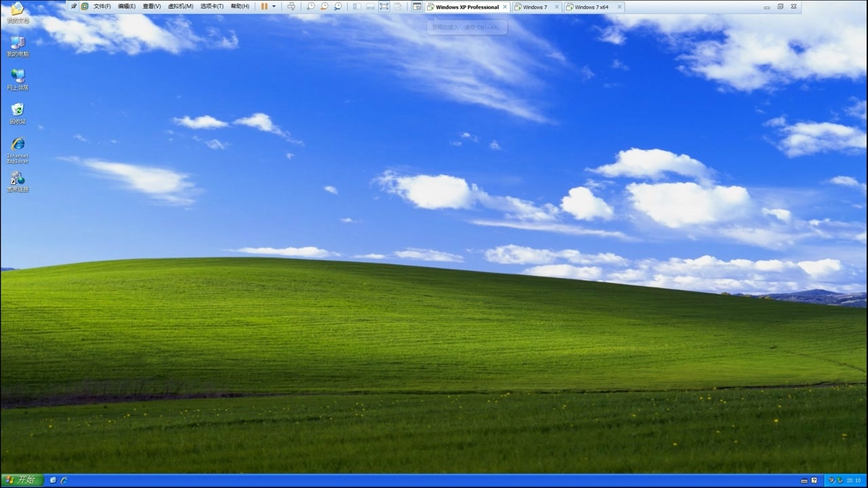Open the power options dropdown arrow

pyautogui.click(x=274, y=7)
